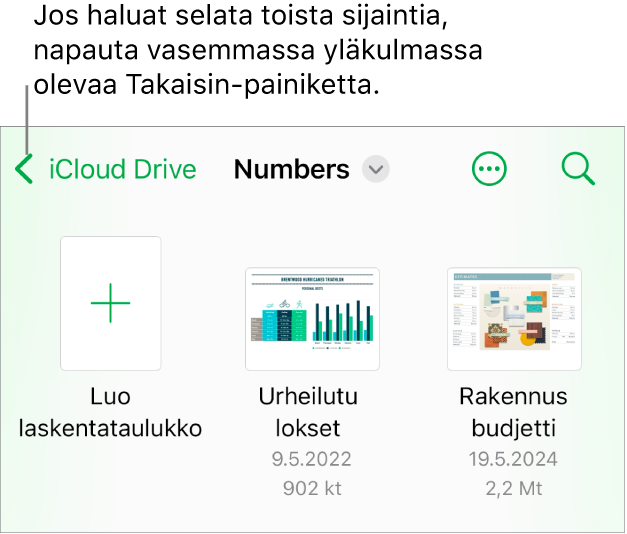Screen dimensions: 627x534
Task: Create a new spreadsheet with plus tile
Action: pos(111,303)
